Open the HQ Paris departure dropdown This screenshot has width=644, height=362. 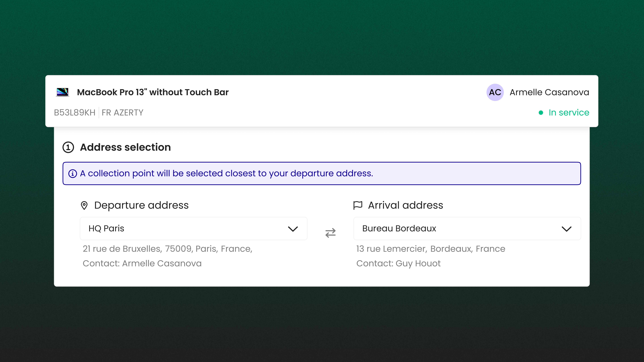[x=185, y=229]
